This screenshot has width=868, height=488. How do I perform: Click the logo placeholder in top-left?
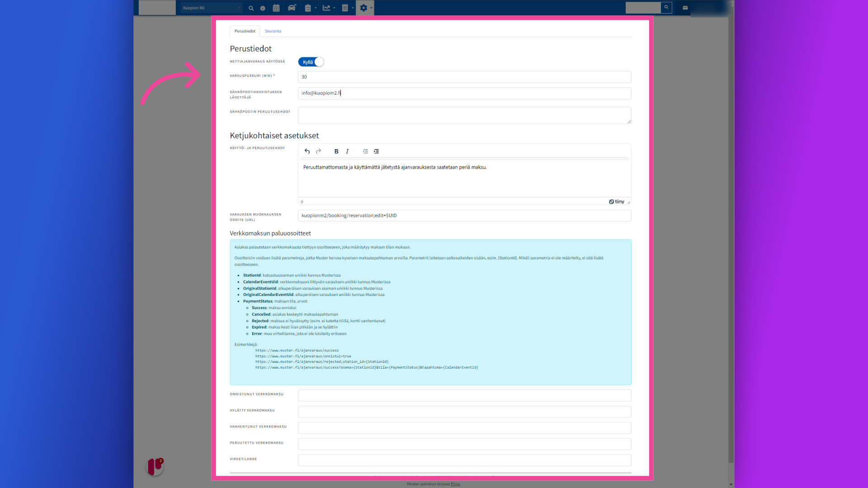point(157,8)
